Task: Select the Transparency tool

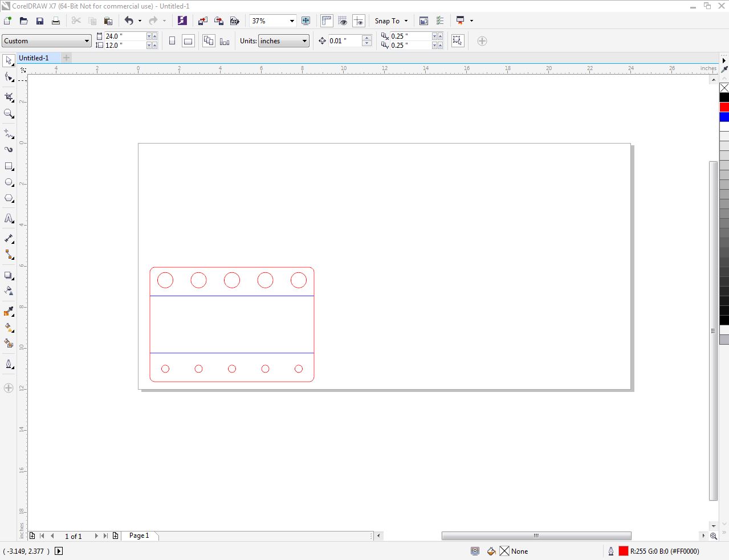Action: pyautogui.click(x=9, y=291)
